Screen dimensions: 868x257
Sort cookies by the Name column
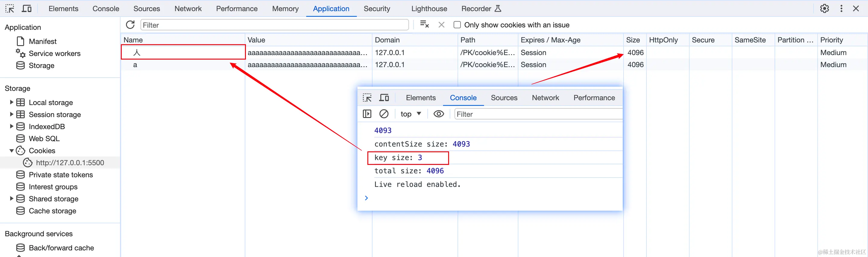pyautogui.click(x=183, y=40)
